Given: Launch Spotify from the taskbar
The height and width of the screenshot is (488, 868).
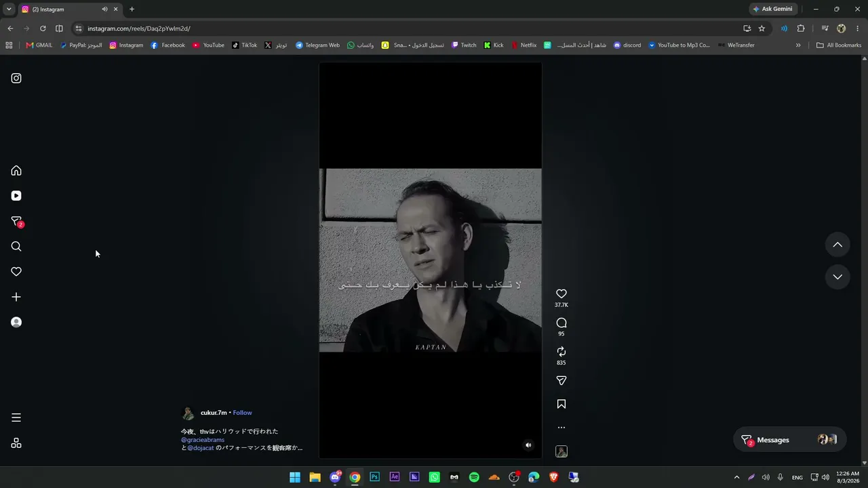Looking at the screenshot, I should pos(474,477).
